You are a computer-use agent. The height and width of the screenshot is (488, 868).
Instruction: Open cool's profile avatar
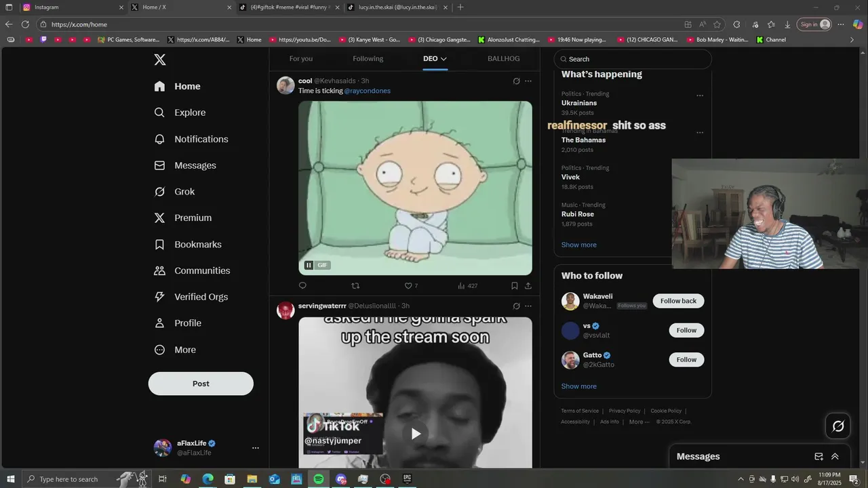click(285, 85)
